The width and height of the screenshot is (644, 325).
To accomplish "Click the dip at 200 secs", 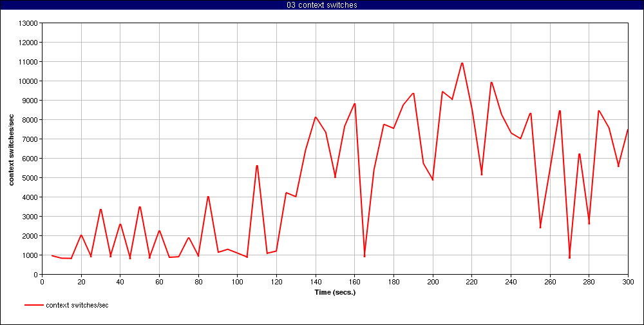I will [x=433, y=180].
